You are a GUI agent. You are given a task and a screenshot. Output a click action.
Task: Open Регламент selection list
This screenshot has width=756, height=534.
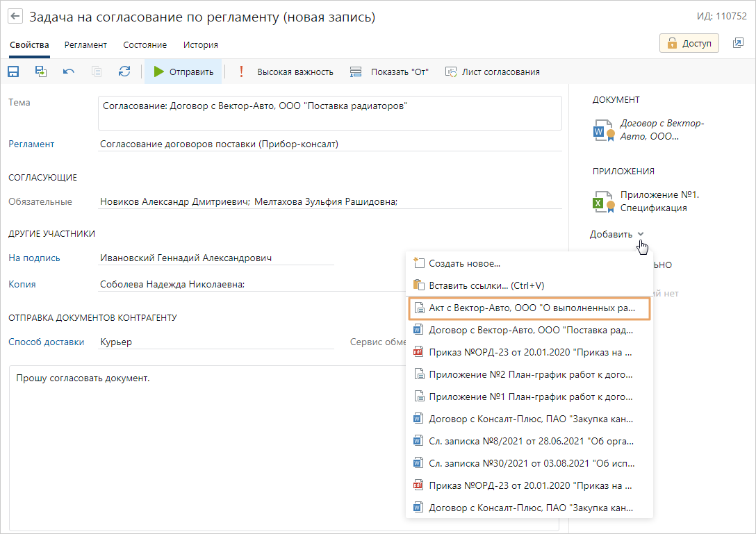pos(31,144)
